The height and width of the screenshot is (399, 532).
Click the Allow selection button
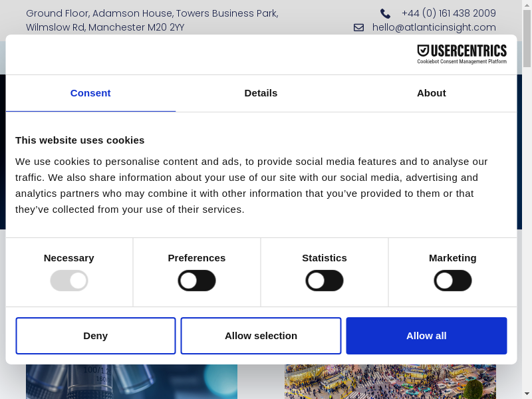click(x=261, y=336)
